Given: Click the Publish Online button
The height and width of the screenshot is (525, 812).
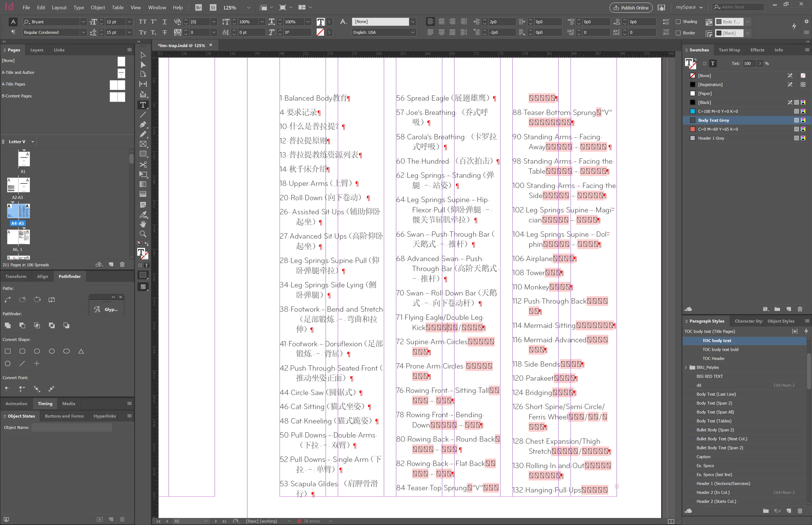Looking at the screenshot, I should (x=631, y=8).
